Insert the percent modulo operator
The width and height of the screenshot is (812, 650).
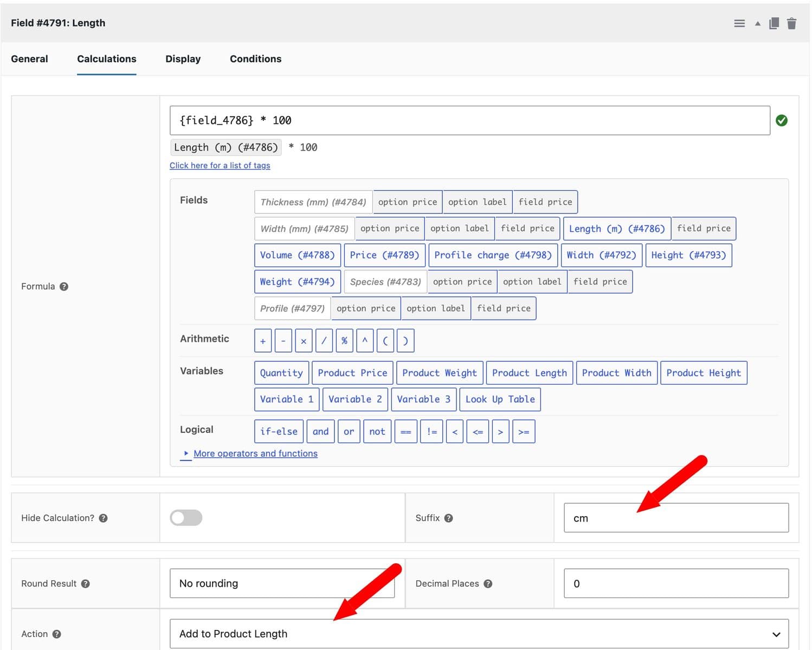[344, 341]
